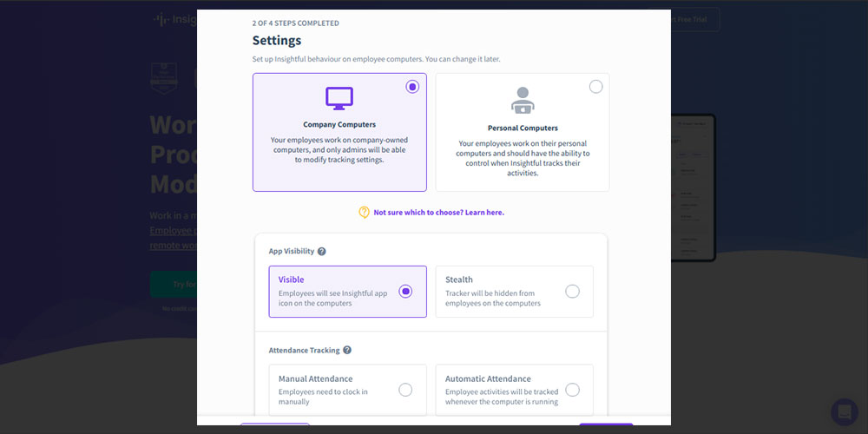
Task: Click the yellow question mark hint icon
Action: tap(364, 212)
